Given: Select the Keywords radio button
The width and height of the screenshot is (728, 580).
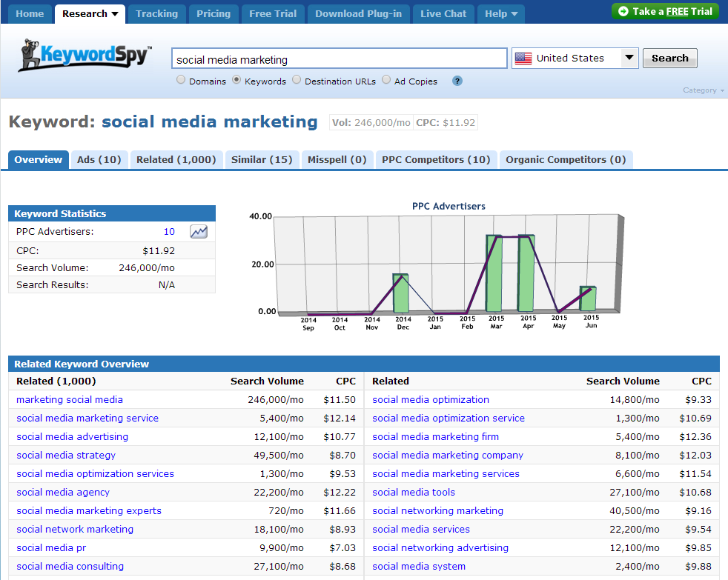Looking at the screenshot, I should 236,80.
